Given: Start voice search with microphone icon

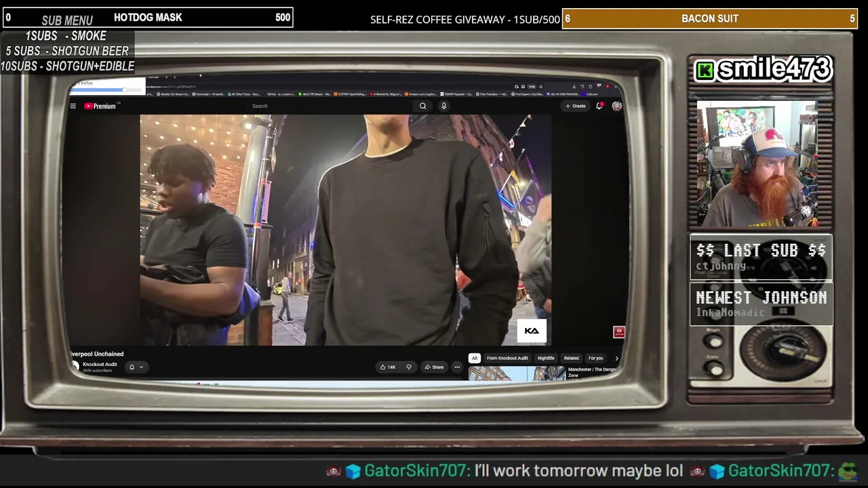Looking at the screenshot, I should (x=443, y=106).
